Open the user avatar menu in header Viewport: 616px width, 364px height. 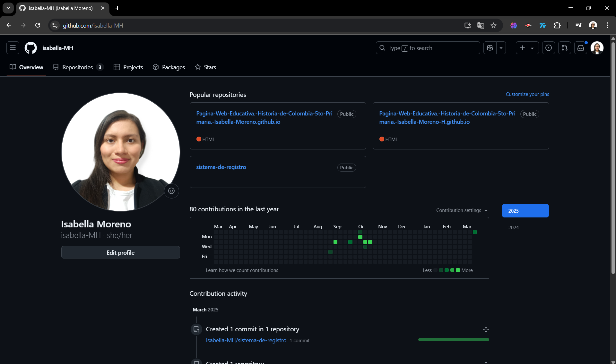597,48
